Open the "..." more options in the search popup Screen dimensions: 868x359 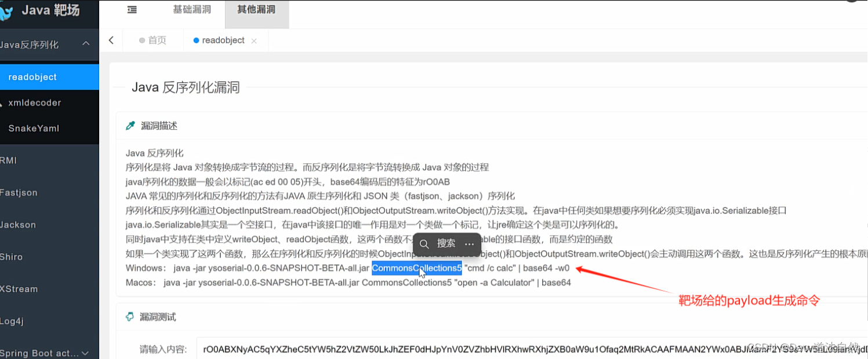[469, 244]
